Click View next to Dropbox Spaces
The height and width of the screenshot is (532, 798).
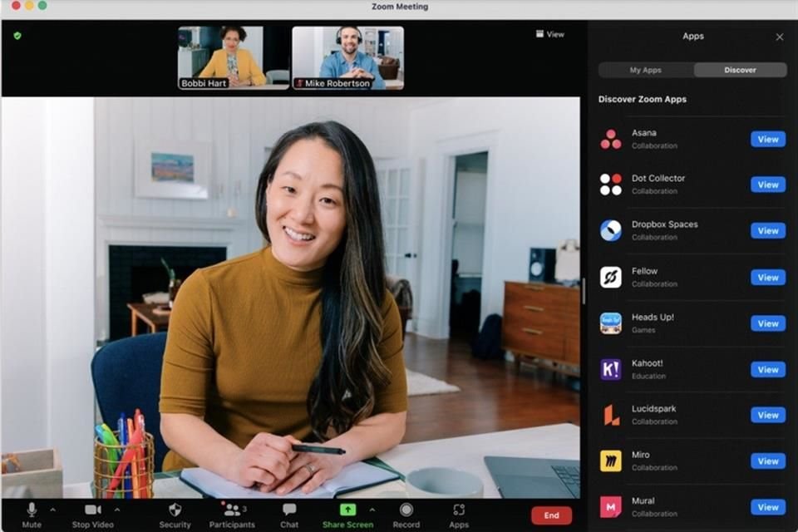pyautogui.click(x=766, y=230)
